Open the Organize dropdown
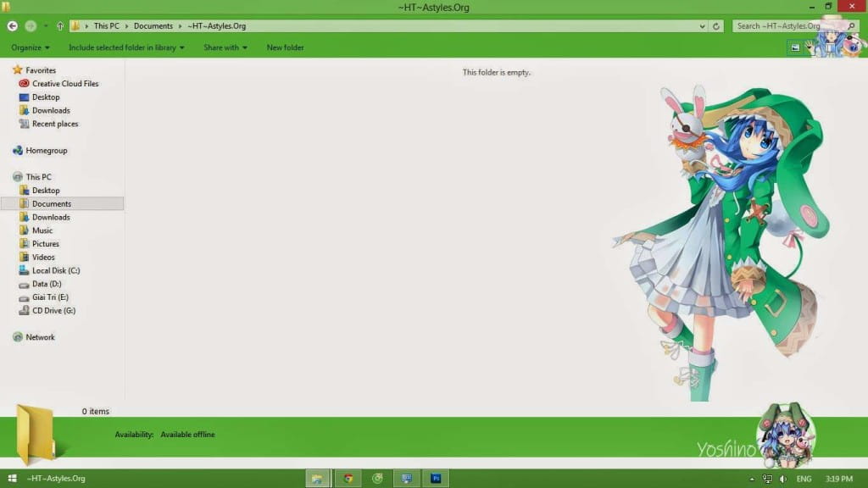The width and height of the screenshot is (868, 488). coord(29,47)
